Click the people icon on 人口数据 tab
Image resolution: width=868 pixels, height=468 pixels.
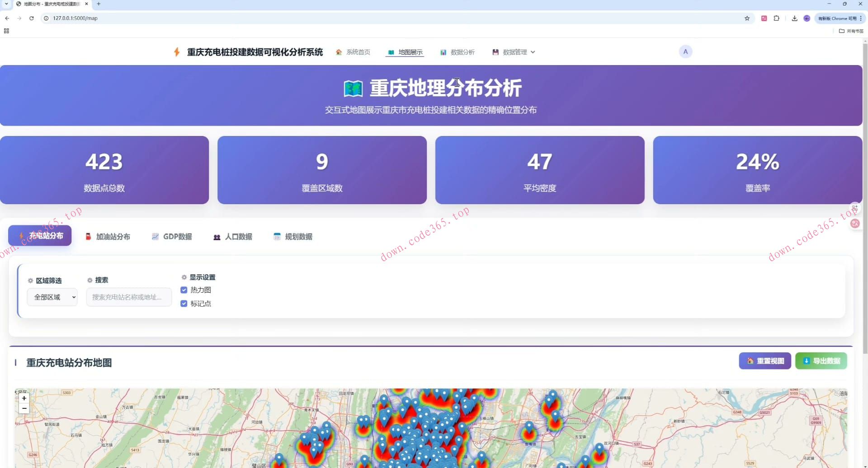pos(217,236)
